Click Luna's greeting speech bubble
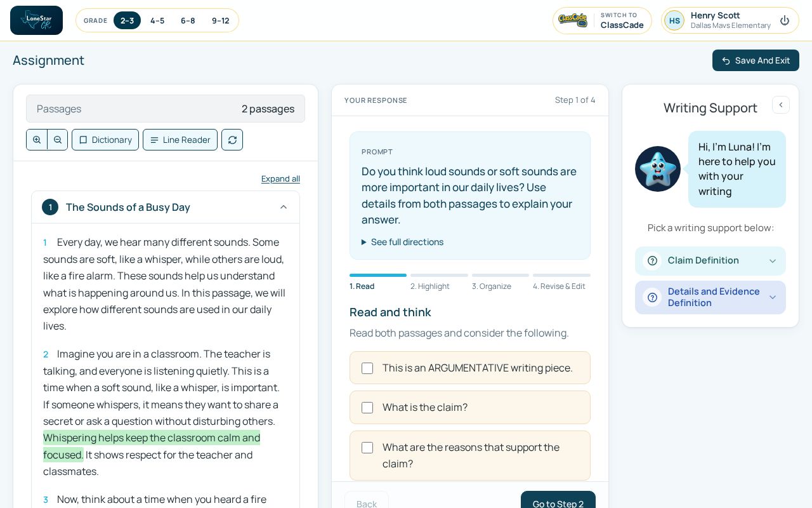This screenshot has height=508, width=812. click(x=737, y=169)
